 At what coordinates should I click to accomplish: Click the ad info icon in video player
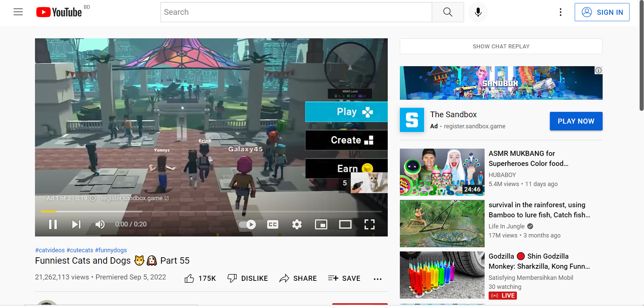click(93, 198)
